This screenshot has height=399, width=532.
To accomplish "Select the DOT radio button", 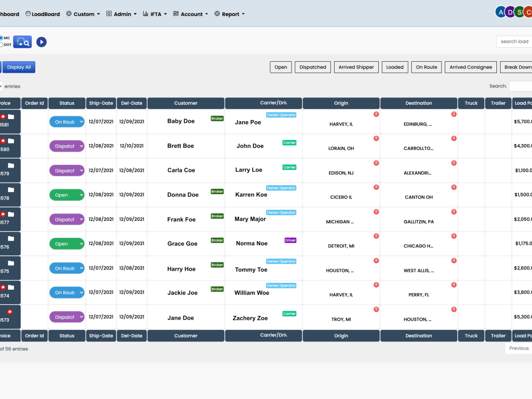I will [x=2, y=45].
